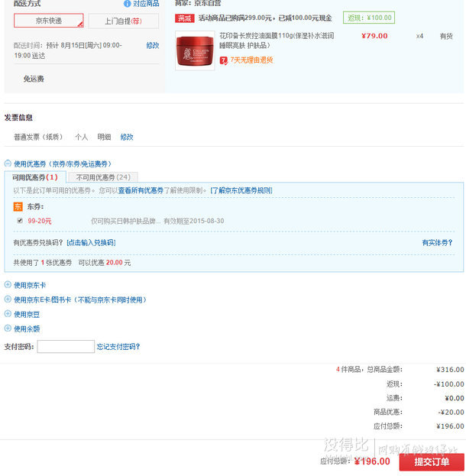Image resolution: width=466 pixels, height=476 pixels.
Task: Open 了解京东优惠券规则 link
Action: tap(241, 191)
